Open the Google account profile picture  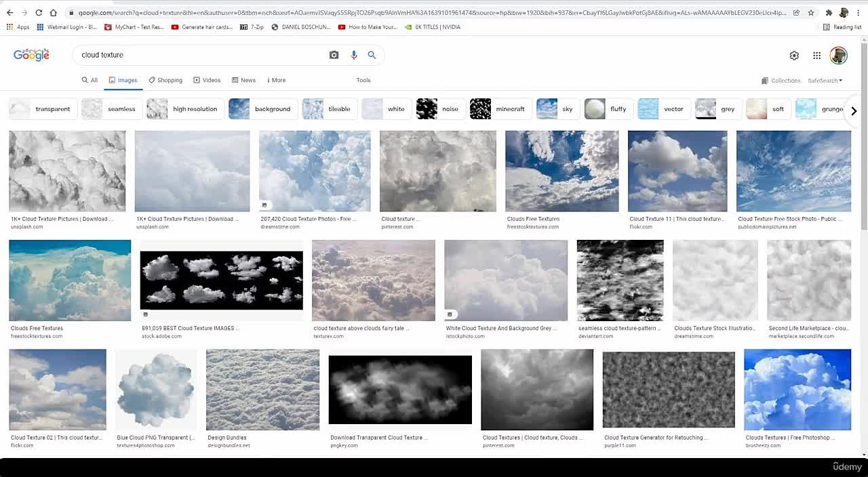tap(838, 56)
